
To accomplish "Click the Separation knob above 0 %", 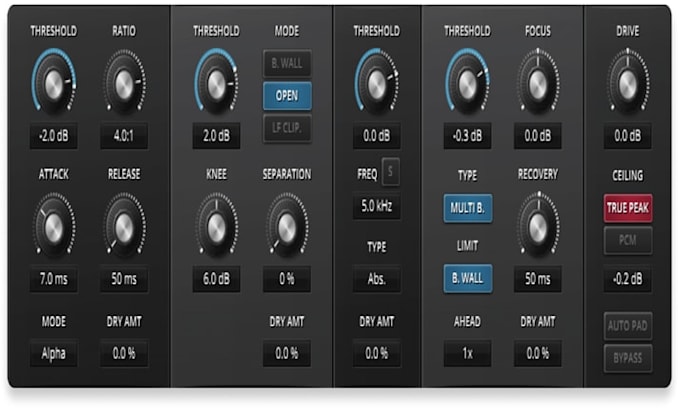I will pos(287,226).
